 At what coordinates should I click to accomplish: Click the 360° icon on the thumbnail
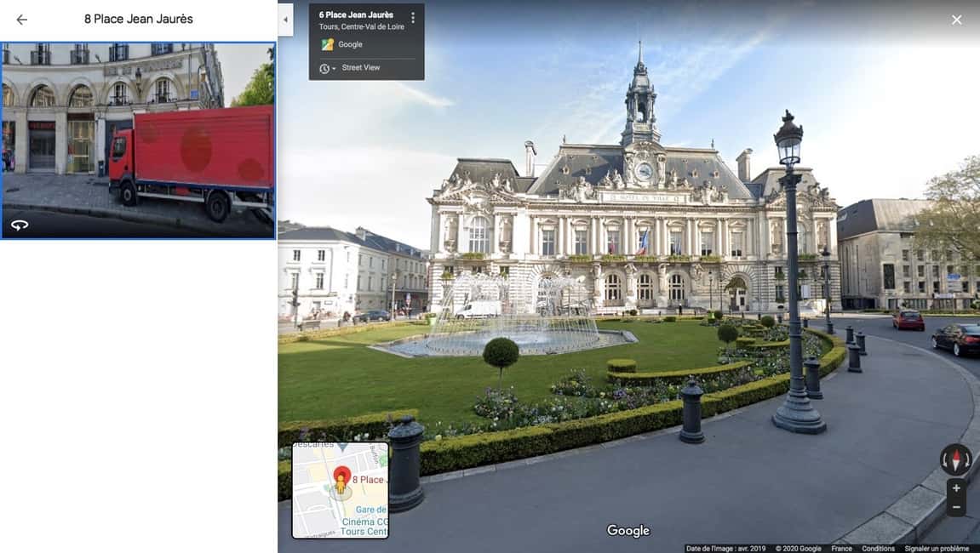point(19,225)
